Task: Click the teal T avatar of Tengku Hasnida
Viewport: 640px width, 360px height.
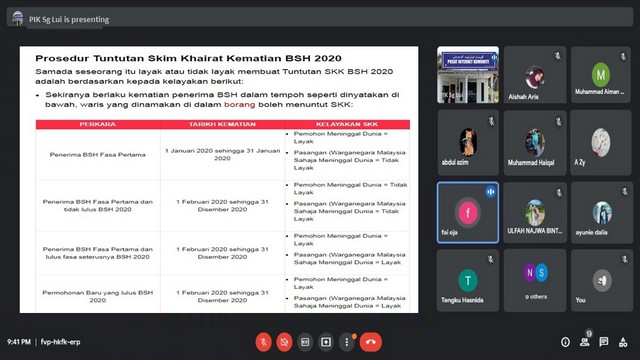Action: click(468, 281)
